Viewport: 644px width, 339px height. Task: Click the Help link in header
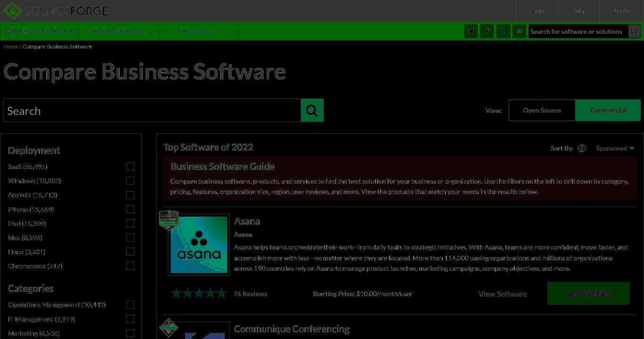click(x=537, y=11)
